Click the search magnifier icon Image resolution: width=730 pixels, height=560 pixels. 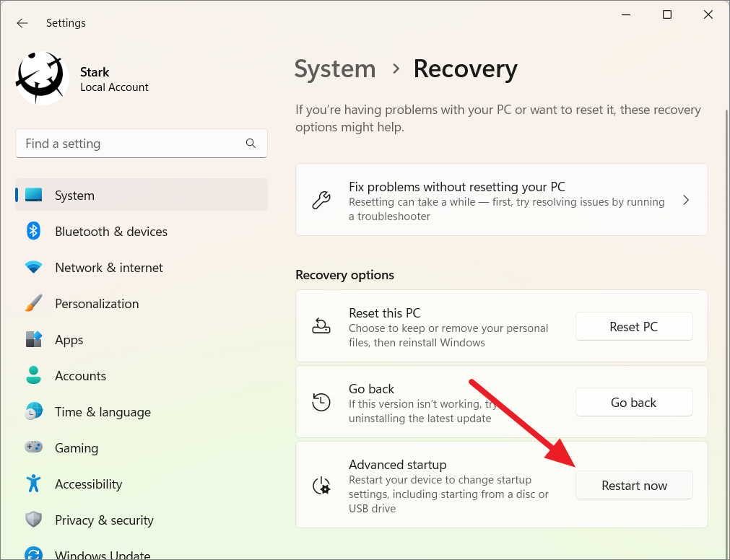[251, 144]
